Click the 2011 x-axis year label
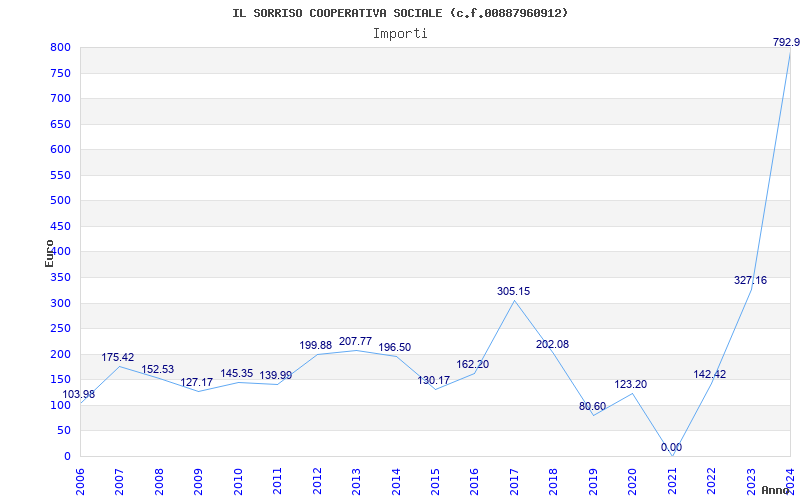Viewport: 800px width, 500px height. tap(278, 482)
